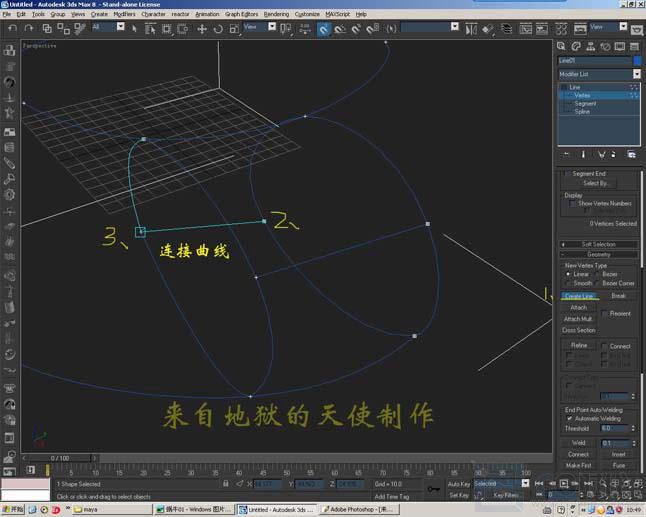Open the Layer Manager icon
The height and width of the screenshot is (517, 646).
click(506, 28)
